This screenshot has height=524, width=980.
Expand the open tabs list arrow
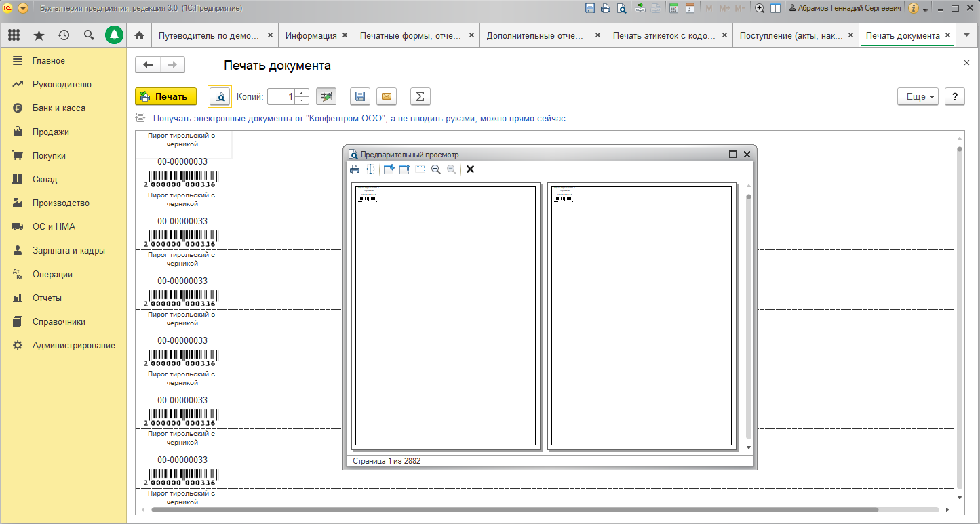click(966, 35)
